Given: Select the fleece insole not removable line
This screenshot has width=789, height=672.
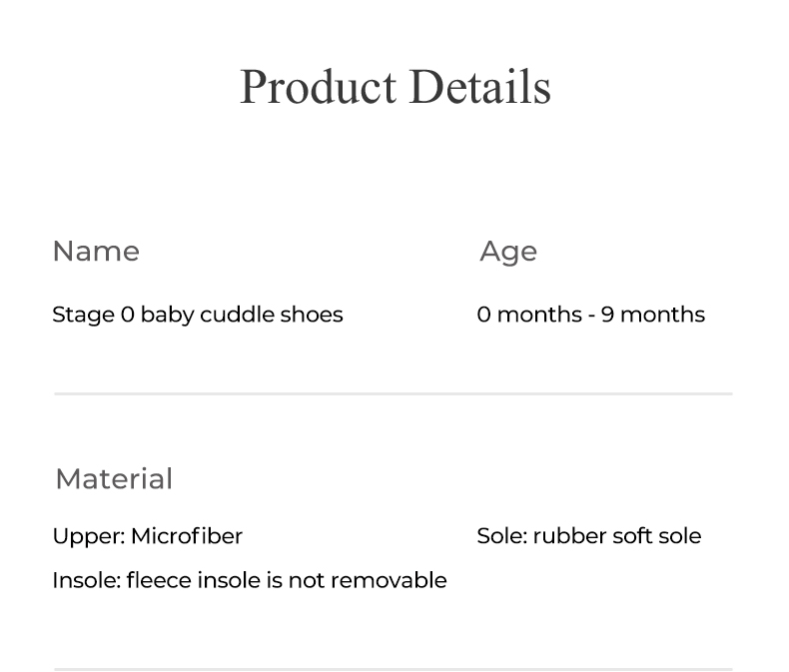Looking at the screenshot, I should pos(249,580).
